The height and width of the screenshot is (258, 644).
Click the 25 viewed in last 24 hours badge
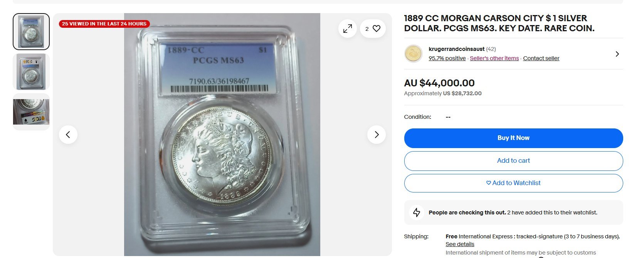point(104,24)
